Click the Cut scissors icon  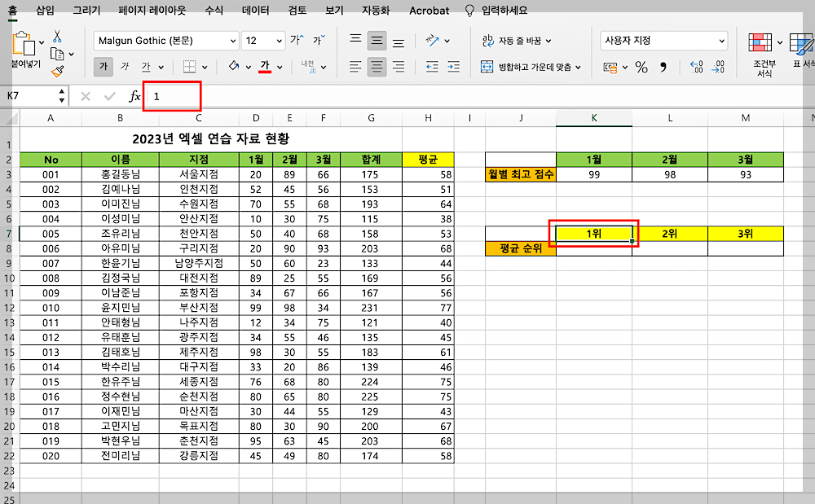pos(57,37)
